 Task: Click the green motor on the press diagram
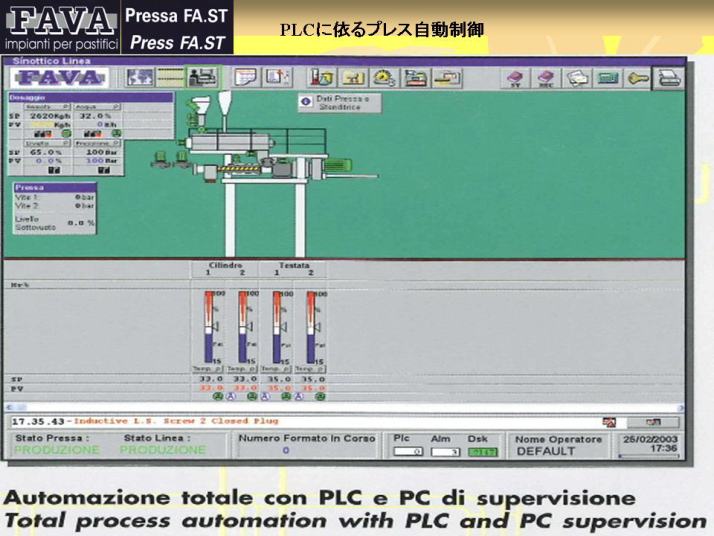336,167
